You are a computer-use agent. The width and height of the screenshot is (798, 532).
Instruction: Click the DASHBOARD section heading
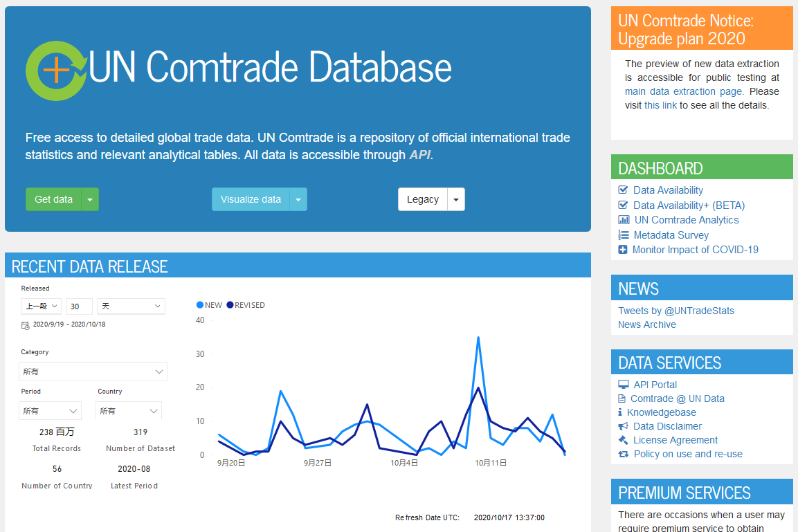click(x=660, y=168)
